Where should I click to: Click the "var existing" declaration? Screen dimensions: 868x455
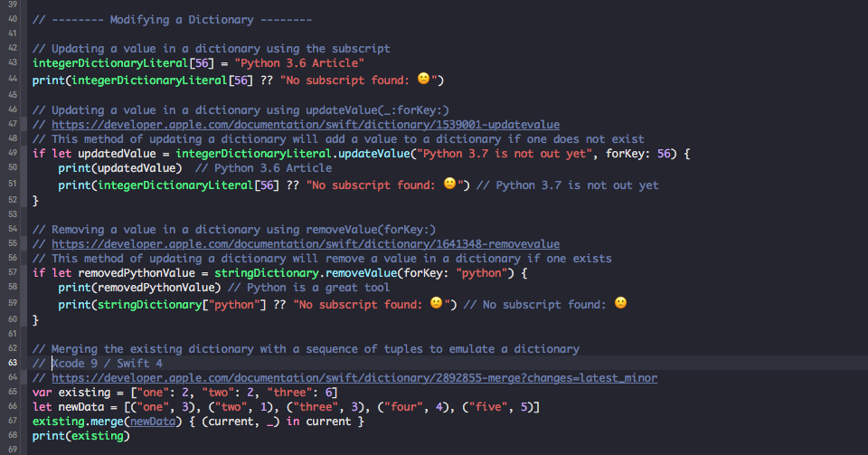(x=71, y=393)
